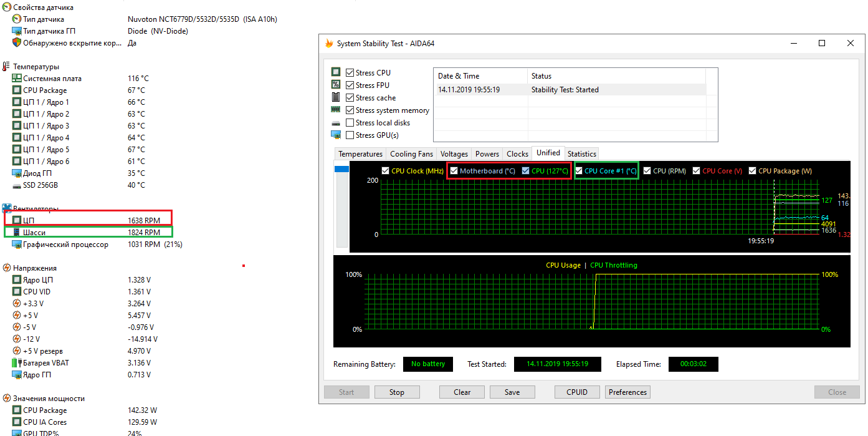Click the SSD 256GB drive icon
This screenshot has width=868, height=436.
coord(17,185)
